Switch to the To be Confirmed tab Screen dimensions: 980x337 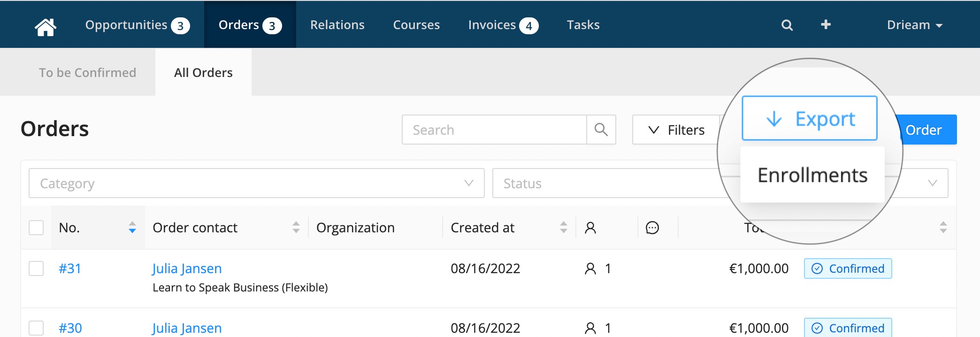tap(87, 73)
